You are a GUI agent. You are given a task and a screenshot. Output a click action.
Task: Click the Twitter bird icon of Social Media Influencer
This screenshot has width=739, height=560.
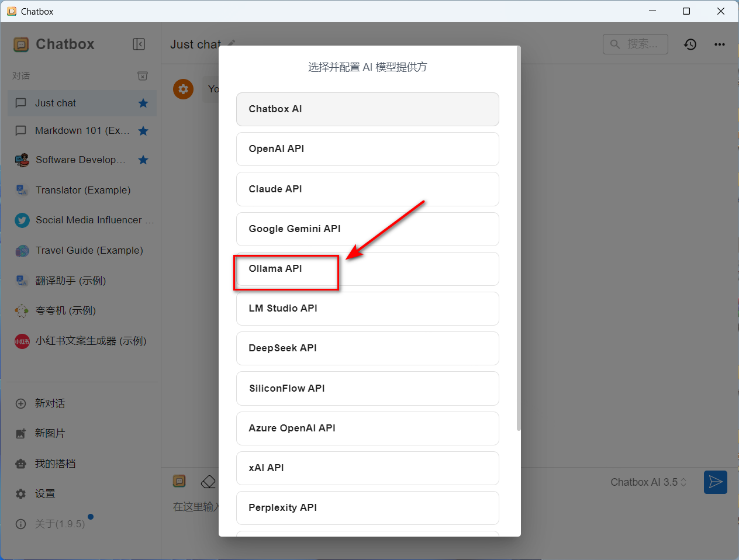tap(22, 220)
